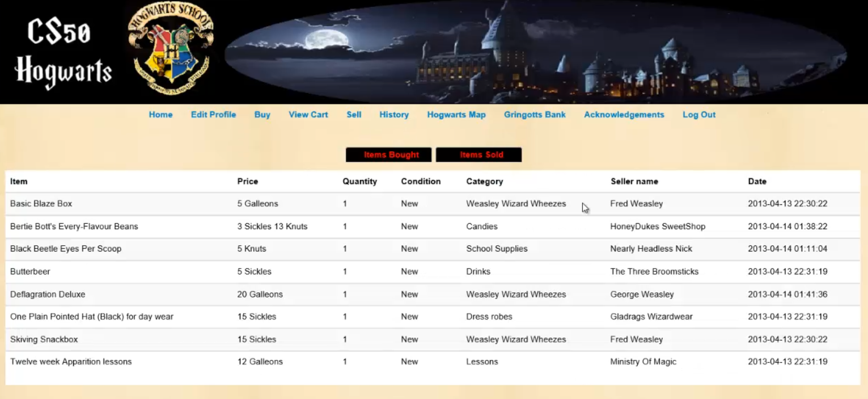
Task: Click the Price column header
Action: (x=248, y=182)
